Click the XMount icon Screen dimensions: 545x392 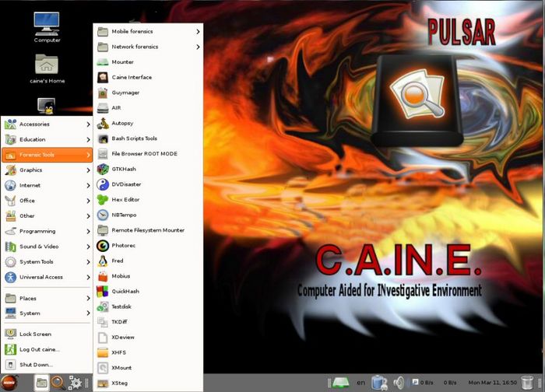click(103, 368)
